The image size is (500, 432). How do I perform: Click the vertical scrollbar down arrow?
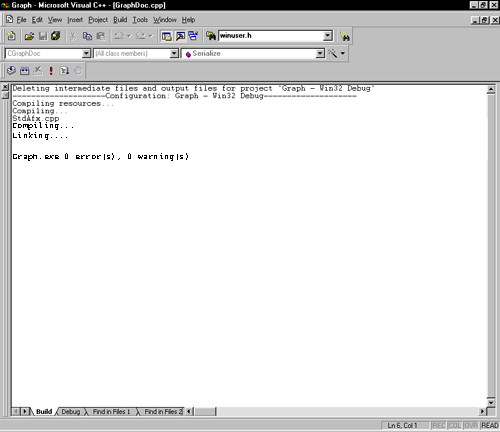pyautogui.click(x=491, y=402)
